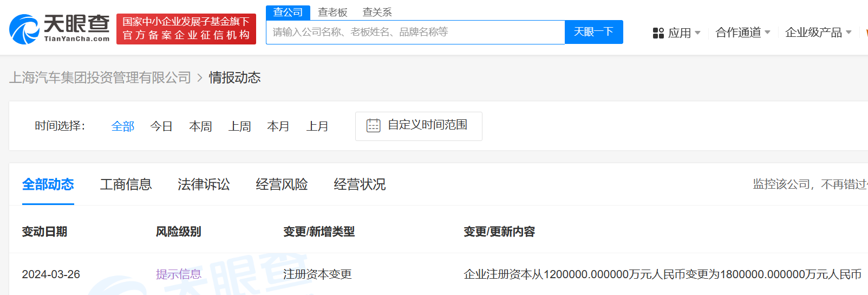
Task: Open the 经营风险 tab
Action: 282,184
